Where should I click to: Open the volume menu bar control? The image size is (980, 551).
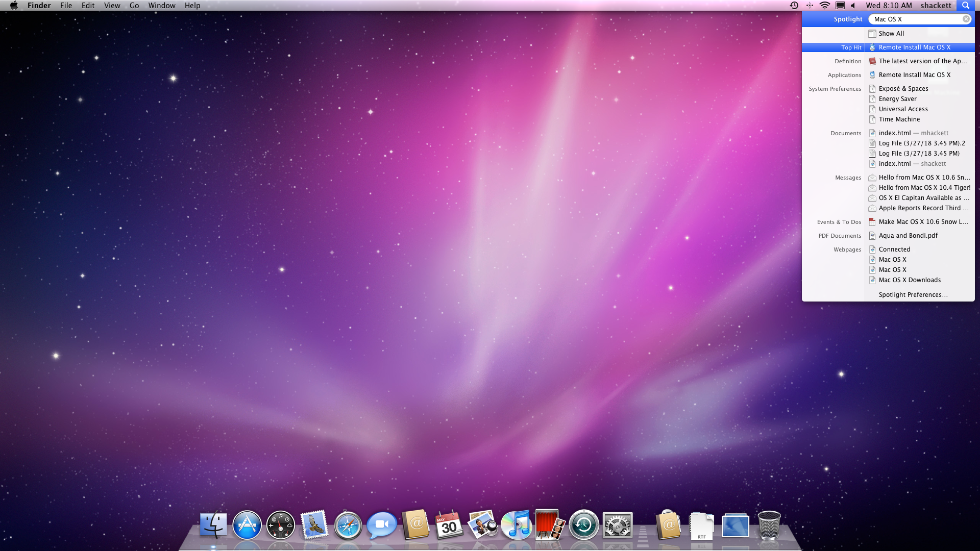click(853, 6)
